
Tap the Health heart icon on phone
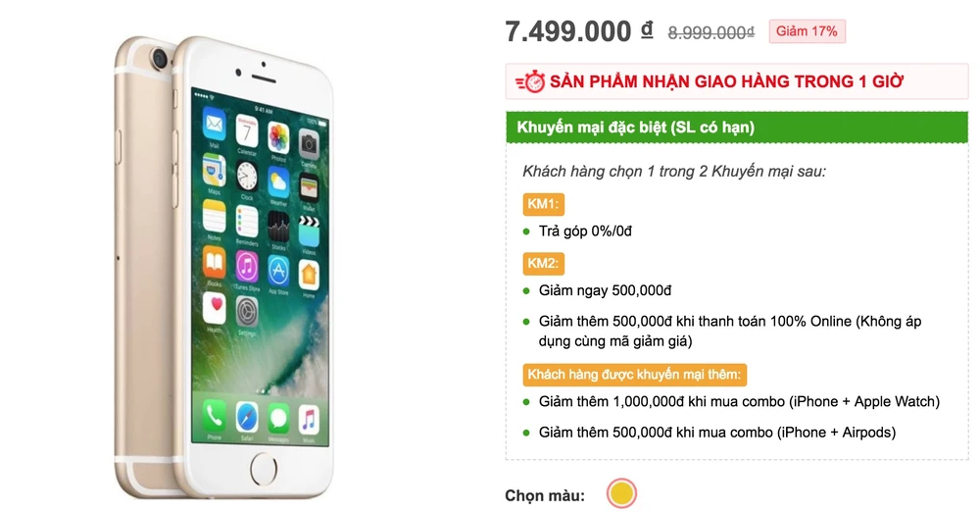215,306
